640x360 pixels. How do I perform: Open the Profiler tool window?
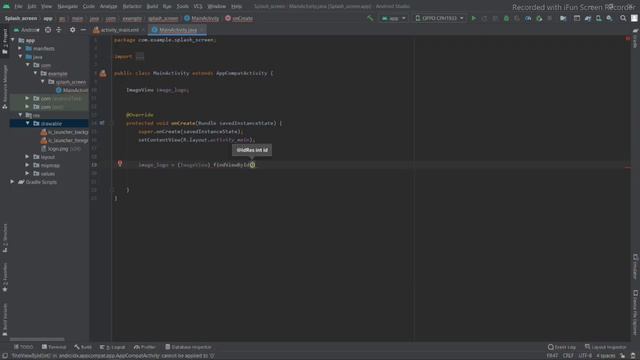145,347
